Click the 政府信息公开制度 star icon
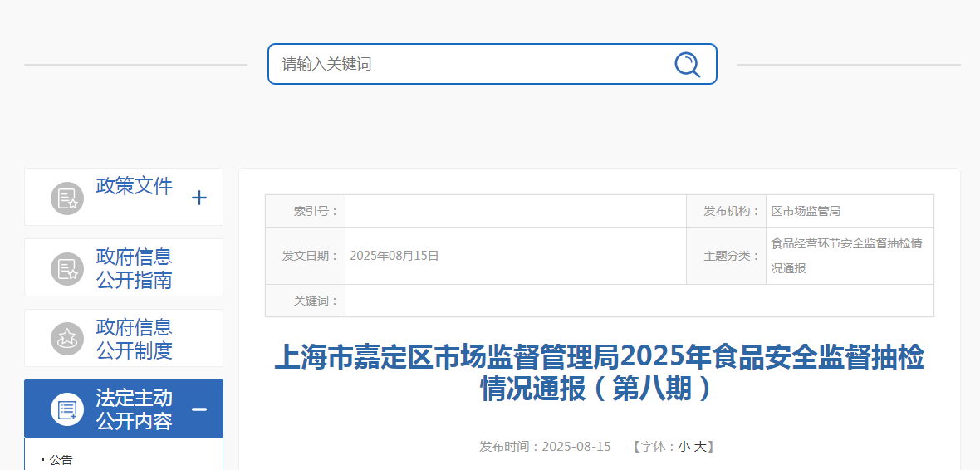Viewport: 980px width, 470px height. 67,340
